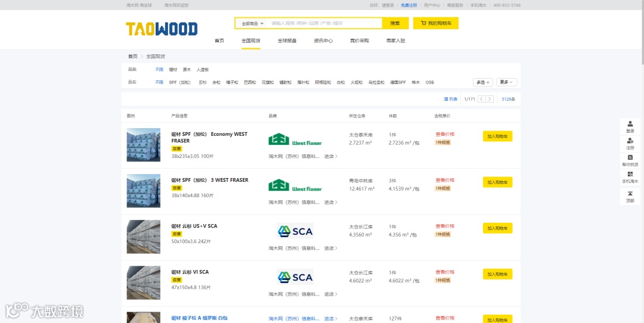Add 3 WEST FRASER item to cart
The height and width of the screenshot is (323, 644).
click(497, 182)
